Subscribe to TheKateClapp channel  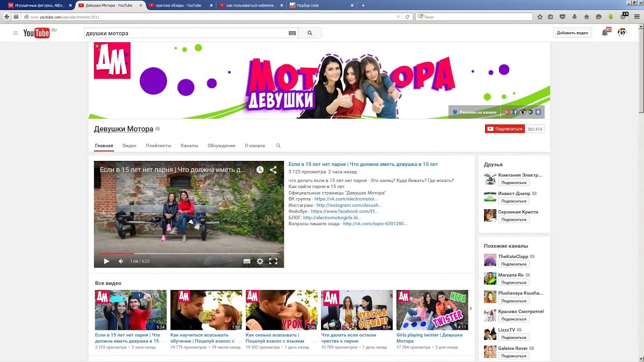pos(514,264)
